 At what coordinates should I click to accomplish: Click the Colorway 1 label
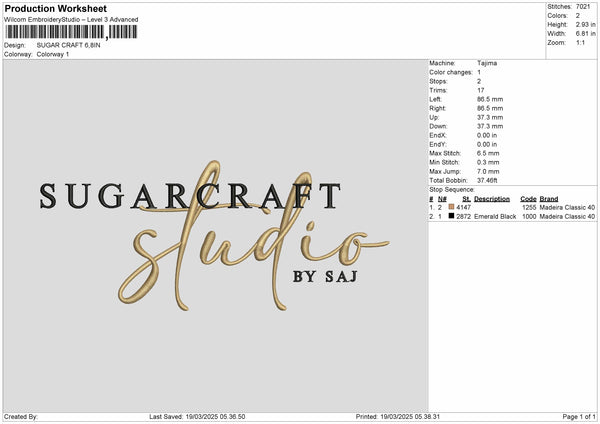[53, 54]
